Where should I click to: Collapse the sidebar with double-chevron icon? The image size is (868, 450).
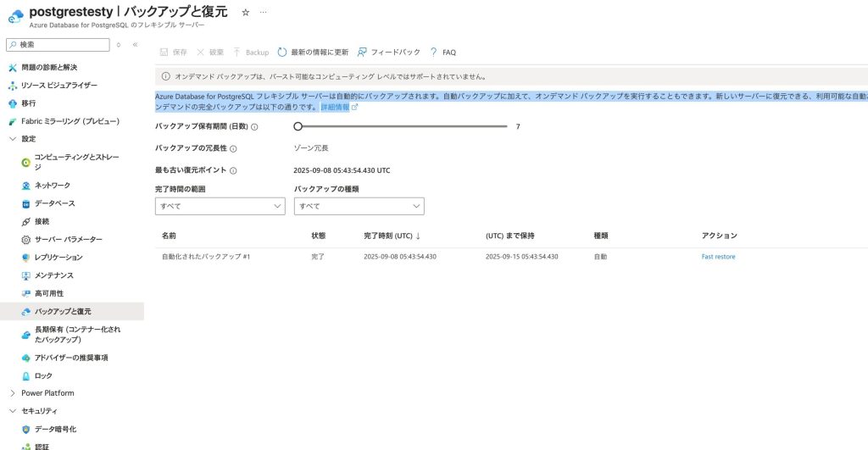[x=135, y=44]
